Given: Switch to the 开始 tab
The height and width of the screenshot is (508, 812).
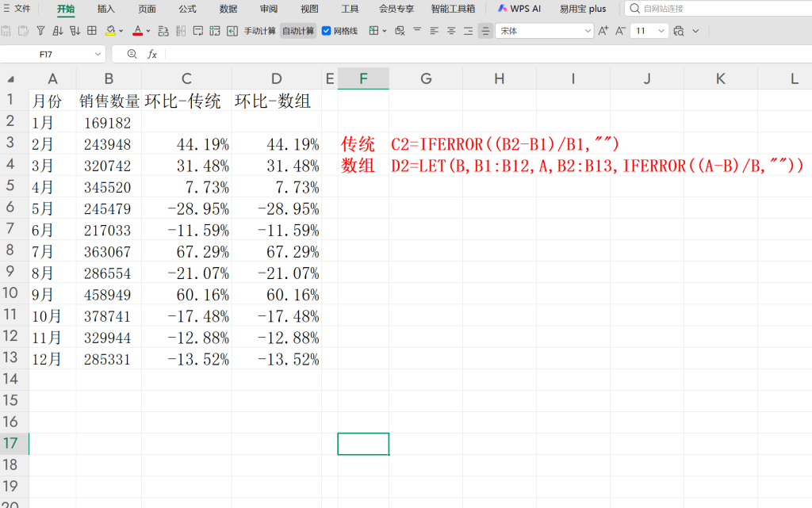Looking at the screenshot, I should click(66, 9).
